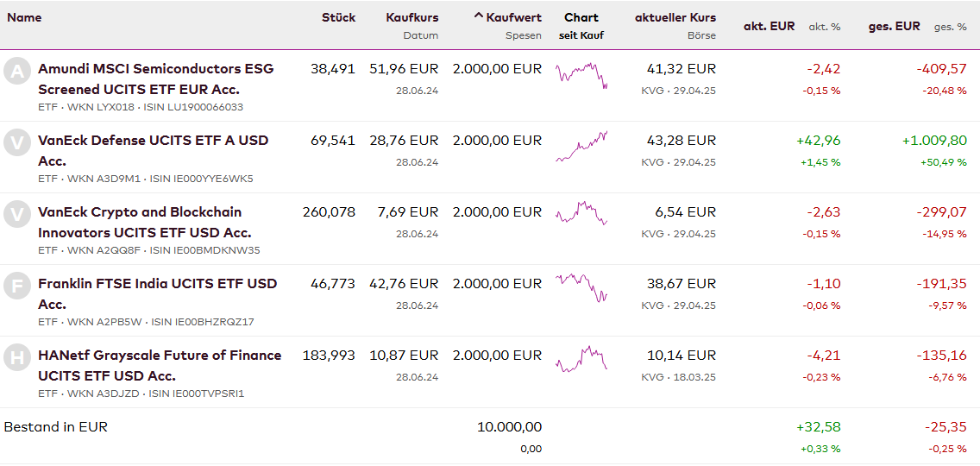Viewport: 980px width, 466px height.
Task: Click the HANetf Grayscale letter avatar icon
Action: pos(17,358)
